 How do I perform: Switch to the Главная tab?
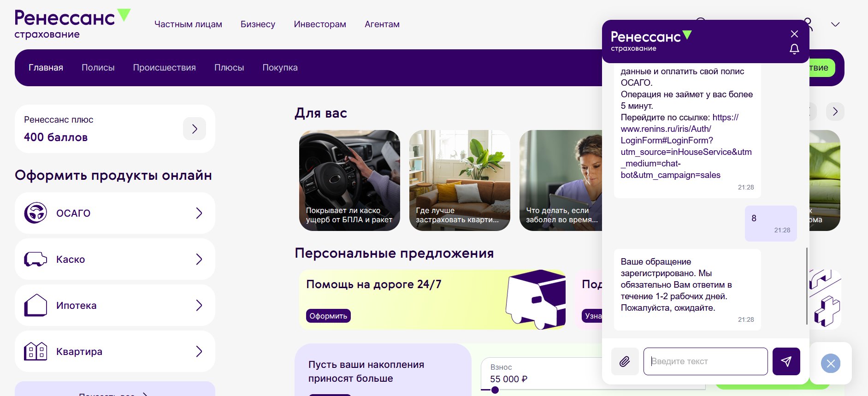coord(46,67)
